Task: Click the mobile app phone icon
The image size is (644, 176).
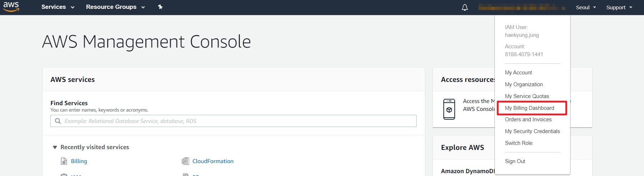Action: coord(449,109)
